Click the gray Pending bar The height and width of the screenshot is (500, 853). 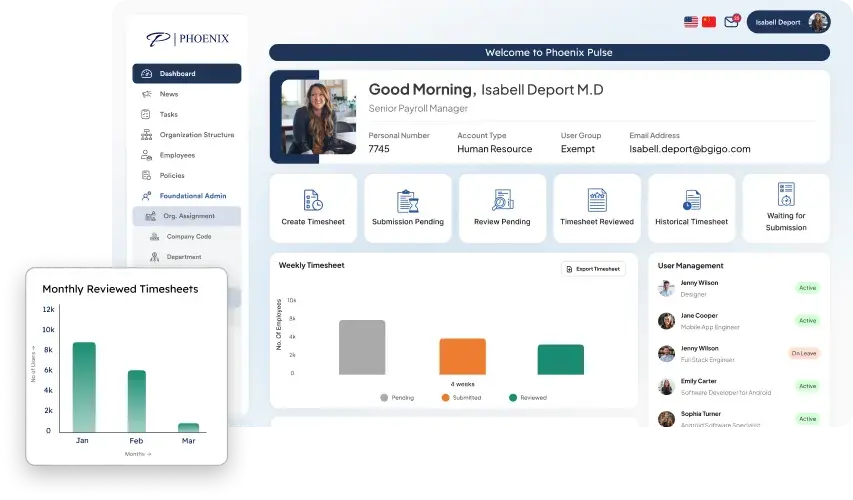(362, 347)
